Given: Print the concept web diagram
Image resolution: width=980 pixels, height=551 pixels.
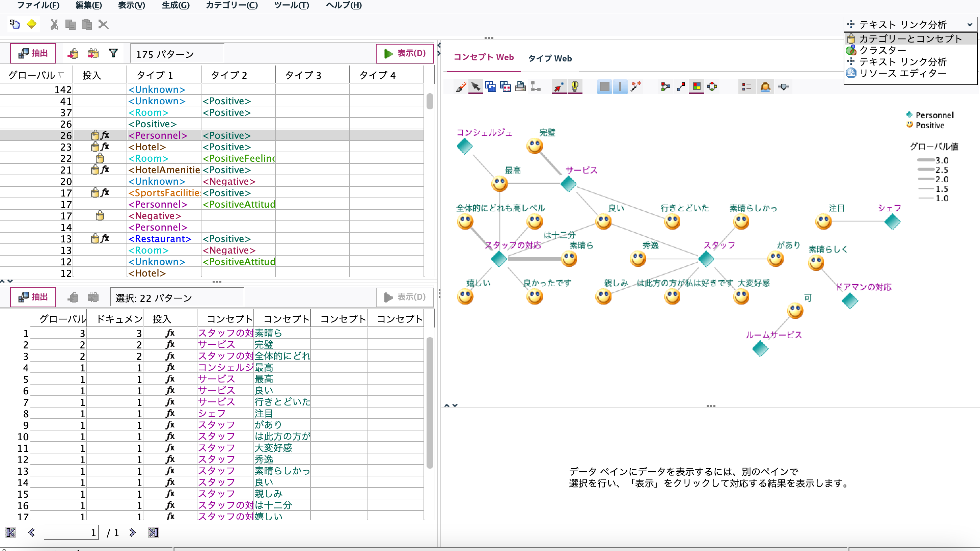Looking at the screenshot, I should point(520,86).
